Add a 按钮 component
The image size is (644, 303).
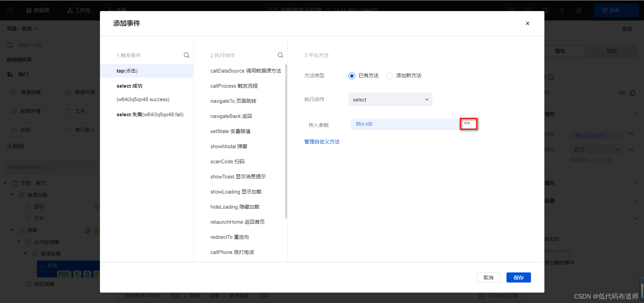click(32, 130)
